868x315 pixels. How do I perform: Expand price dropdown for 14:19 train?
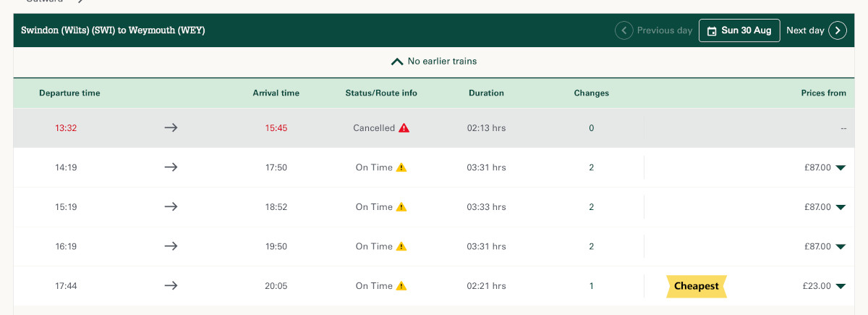click(841, 168)
